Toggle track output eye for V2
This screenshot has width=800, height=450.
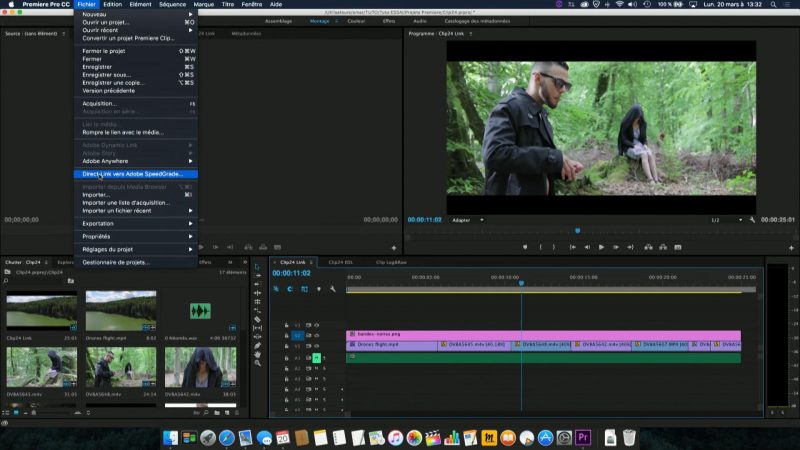[x=316, y=336]
